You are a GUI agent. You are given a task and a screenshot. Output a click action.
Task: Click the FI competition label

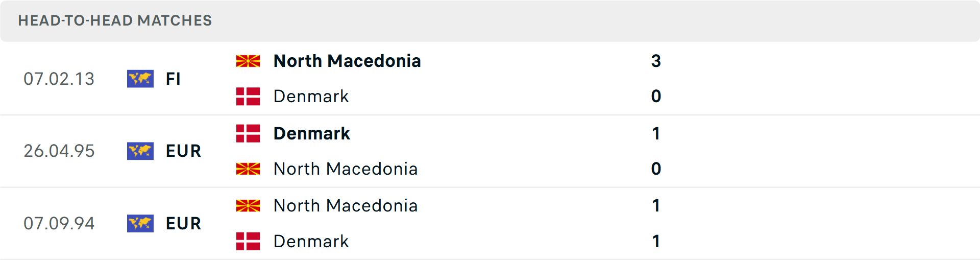click(x=173, y=79)
